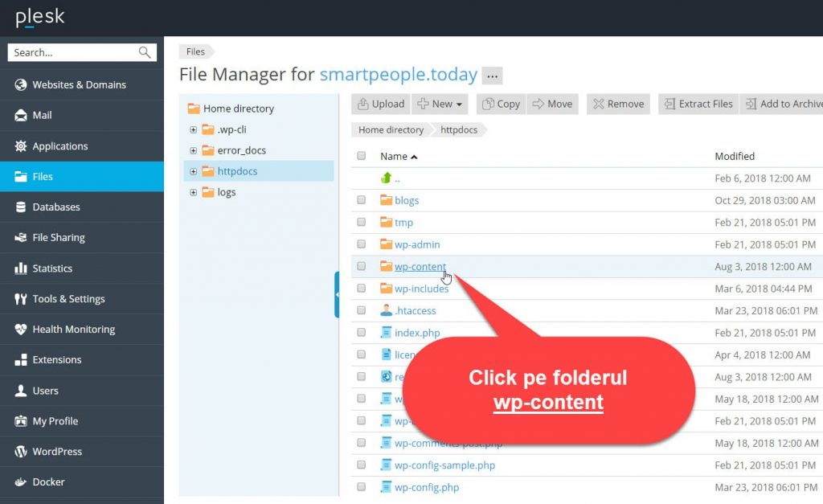Toggle the select-all checkbox in header

pyautogui.click(x=362, y=156)
